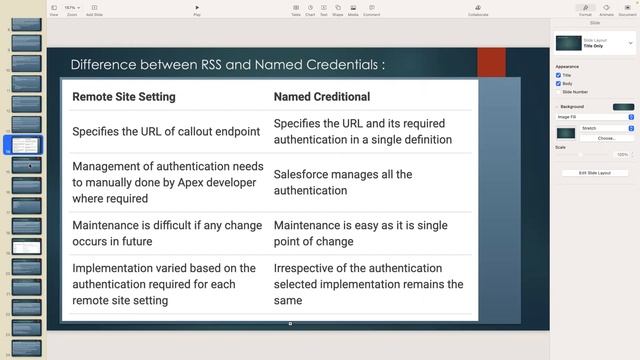The height and width of the screenshot is (360, 640).
Task: Click the Collaborate toolbar icon
Action: coord(478,8)
